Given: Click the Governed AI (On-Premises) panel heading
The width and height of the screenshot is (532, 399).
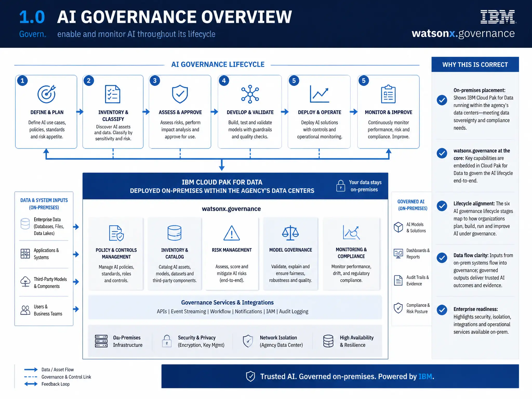Looking at the screenshot, I should (413, 205).
